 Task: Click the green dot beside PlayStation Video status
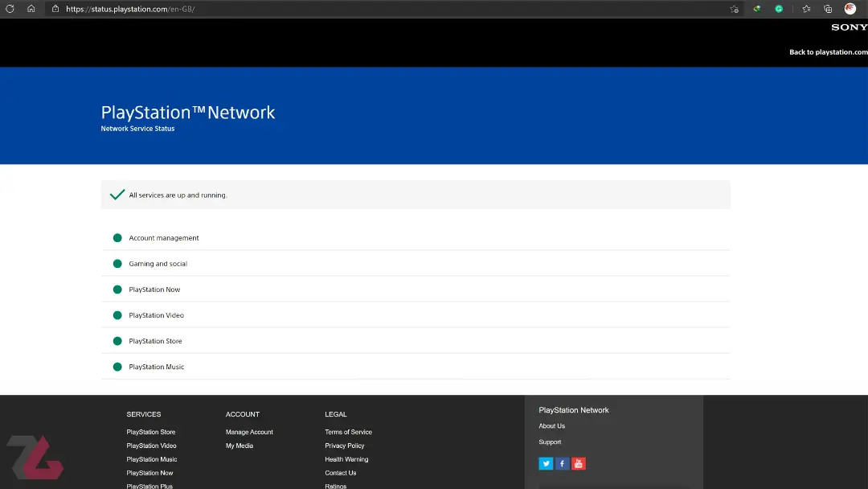117,315
